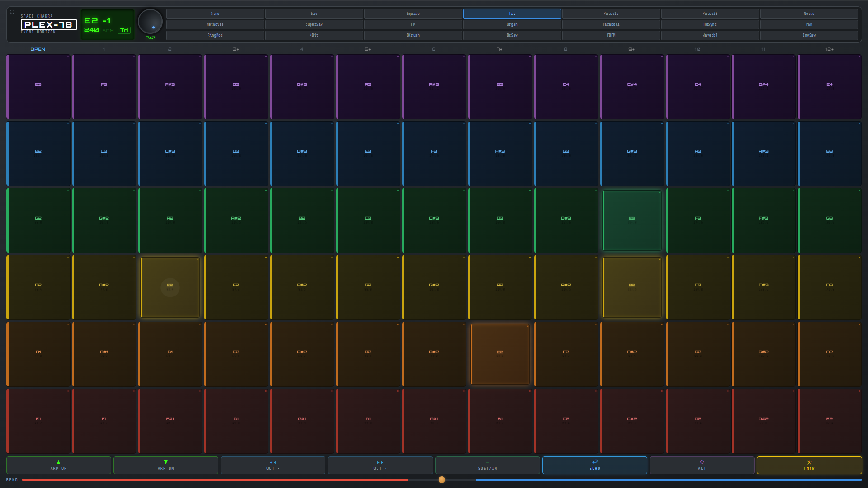Pick the Wavetbl waveform option
The image size is (868, 488).
point(710,35)
